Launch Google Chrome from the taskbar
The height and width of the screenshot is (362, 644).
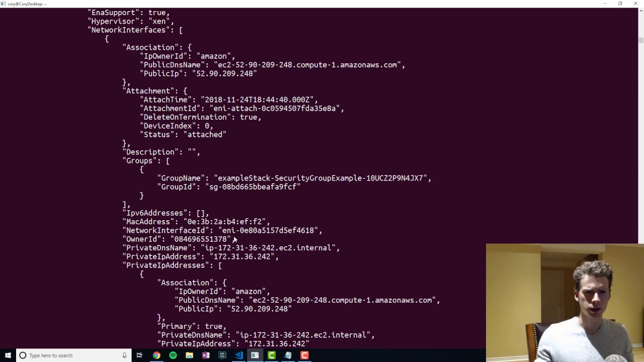click(x=156, y=355)
